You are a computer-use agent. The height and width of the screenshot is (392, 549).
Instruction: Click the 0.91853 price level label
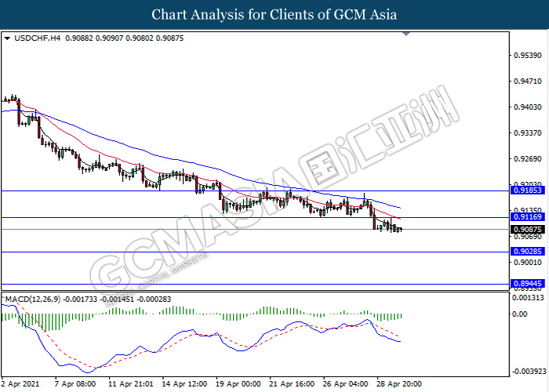pyautogui.click(x=528, y=191)
